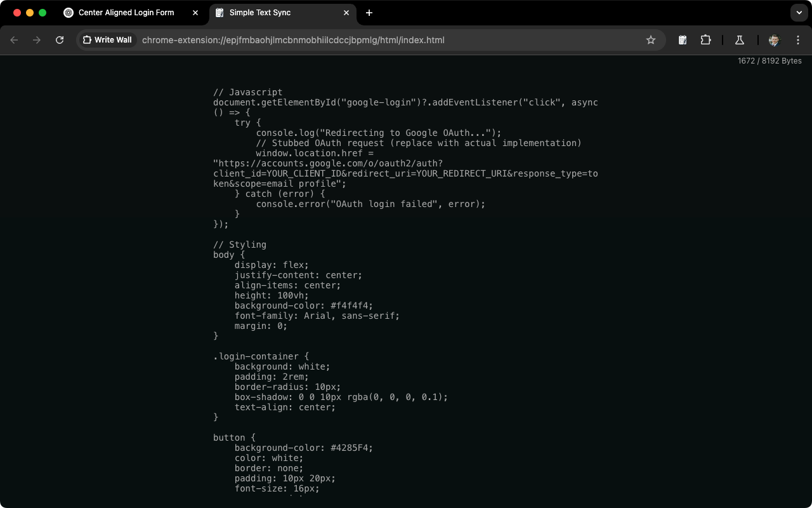Image resolution: width=812 pixels, height=508 pixels.
Task: Click the forward navigation arrow
Action: [37, 39]
